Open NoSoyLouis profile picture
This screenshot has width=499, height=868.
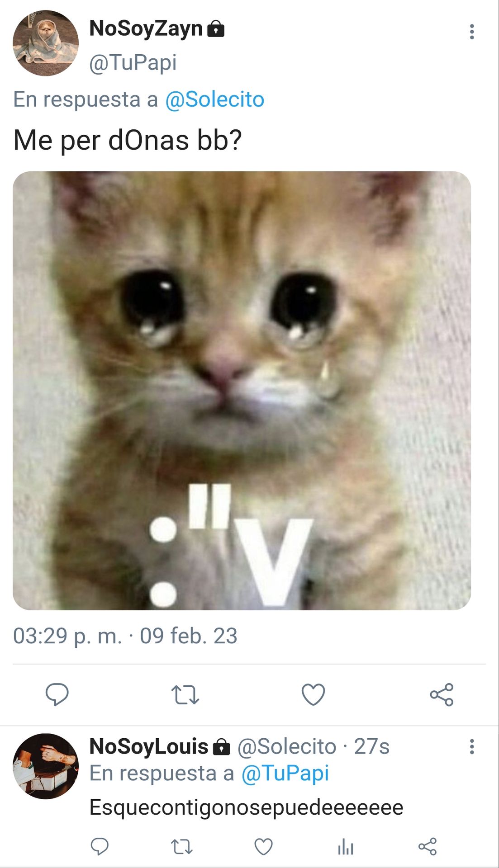tap(45, 766)
